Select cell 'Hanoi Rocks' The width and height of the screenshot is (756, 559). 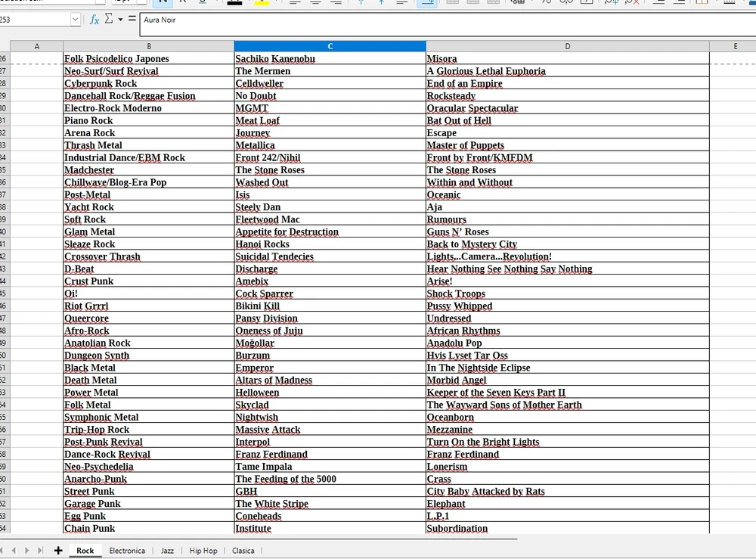click(x=330, y=244)
